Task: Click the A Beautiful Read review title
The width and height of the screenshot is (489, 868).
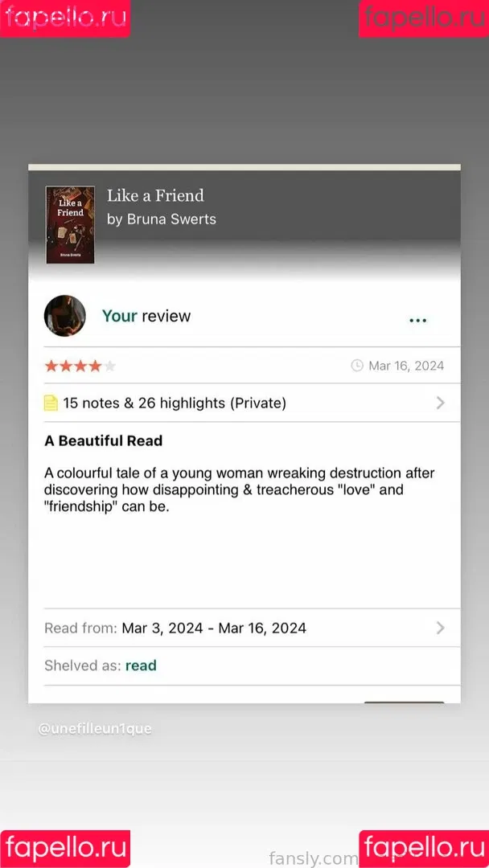Action: 104,441
